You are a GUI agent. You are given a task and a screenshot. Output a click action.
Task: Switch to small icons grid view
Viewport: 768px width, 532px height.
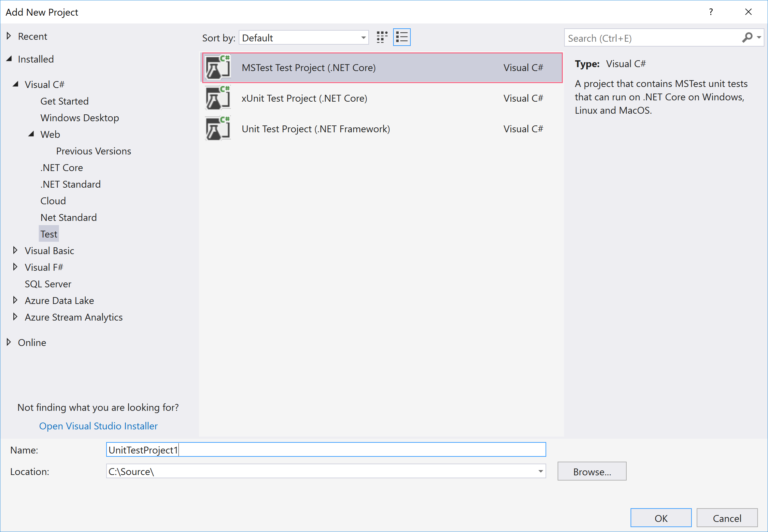(382, 37)
